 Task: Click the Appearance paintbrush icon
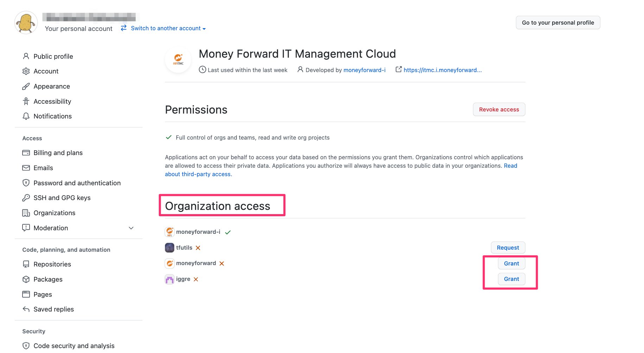[26, 86]
